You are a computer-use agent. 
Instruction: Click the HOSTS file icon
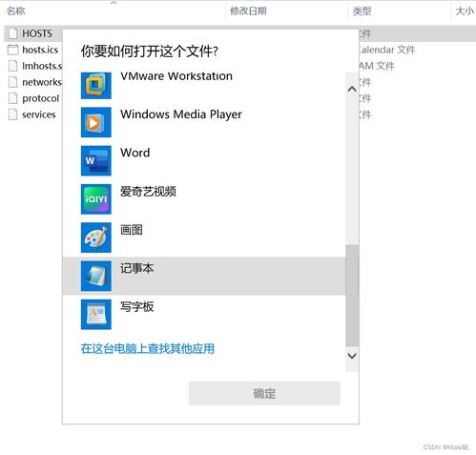[x=12, y=33]
